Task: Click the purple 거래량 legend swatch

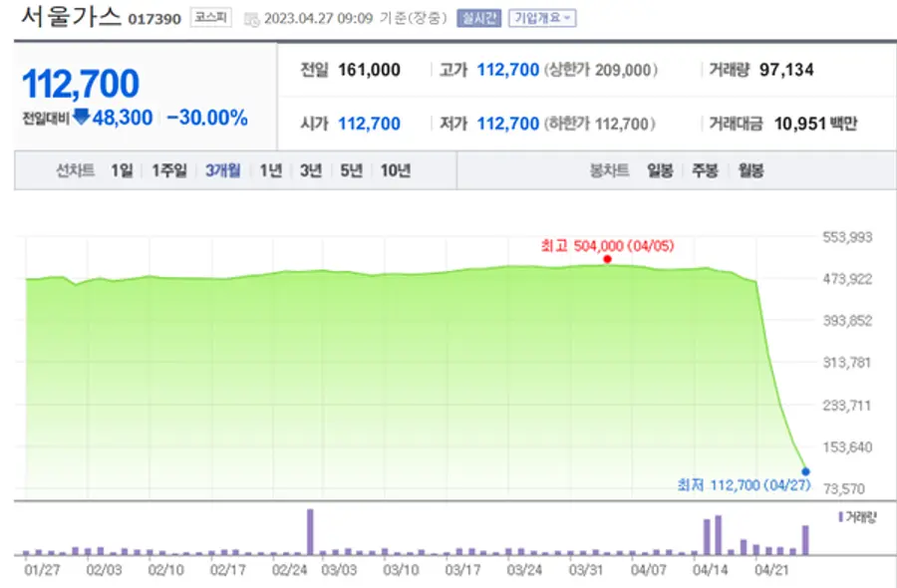Action: click(840, 516)
